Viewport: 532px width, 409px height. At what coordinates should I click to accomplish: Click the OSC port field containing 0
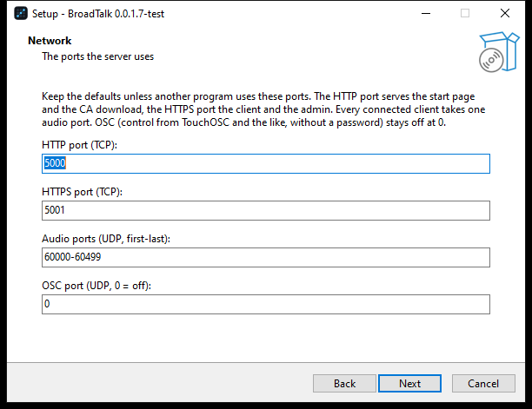tap(266, 304)
